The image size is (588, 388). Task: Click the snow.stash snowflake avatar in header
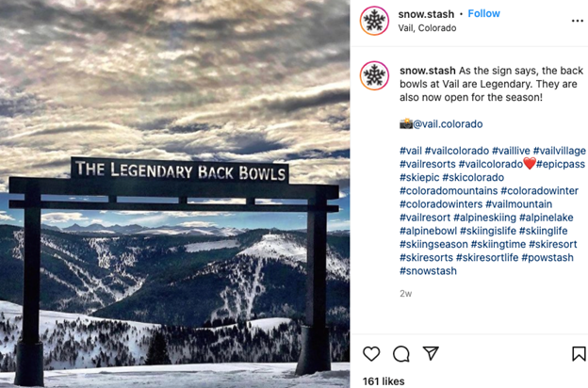pyautogui.click(x=374, y=21)
